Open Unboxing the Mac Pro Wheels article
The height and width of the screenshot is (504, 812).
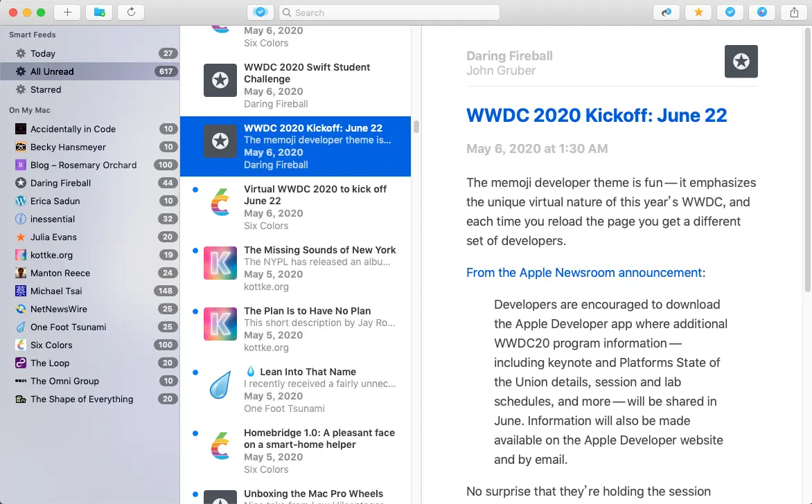point(296,493)
